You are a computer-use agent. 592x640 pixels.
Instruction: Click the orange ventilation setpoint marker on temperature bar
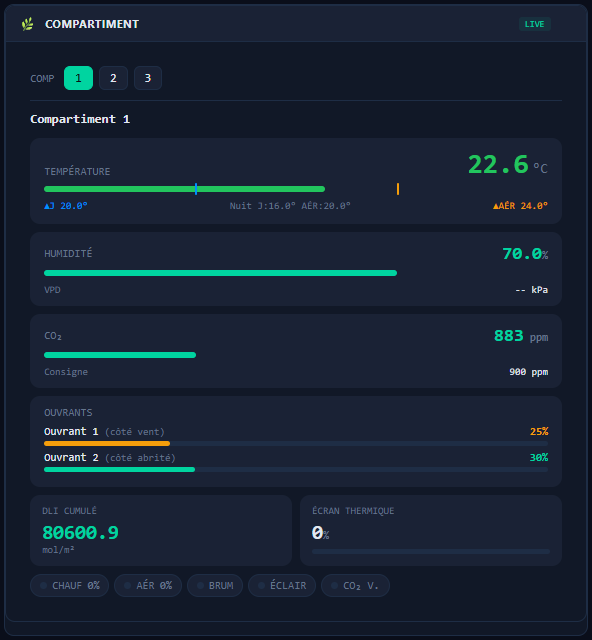[398, 189]
